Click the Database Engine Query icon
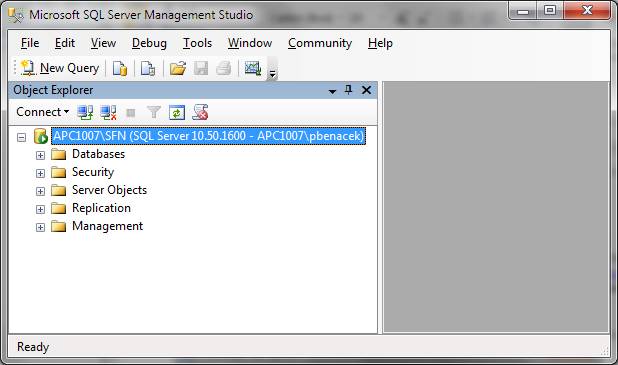 (120, 68)
